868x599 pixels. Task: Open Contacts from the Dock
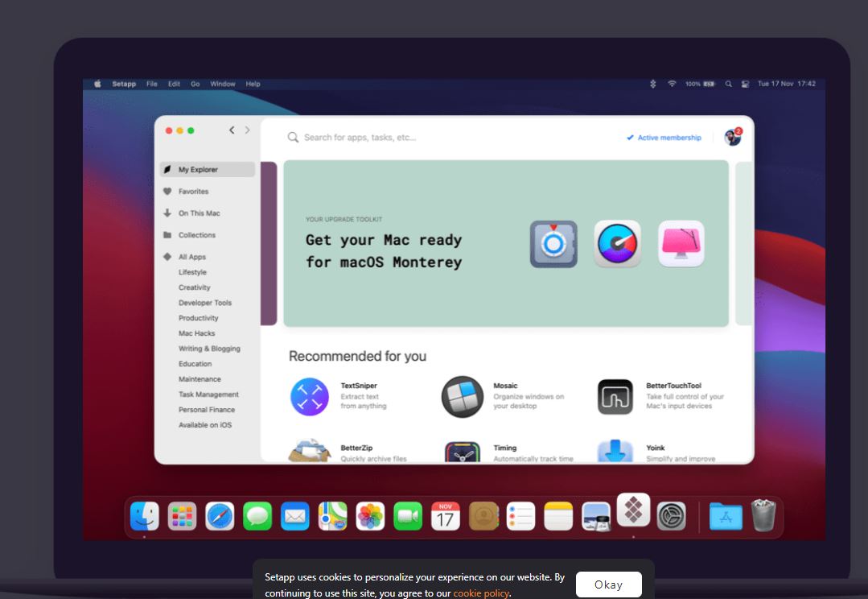click(x=483, y=516)
